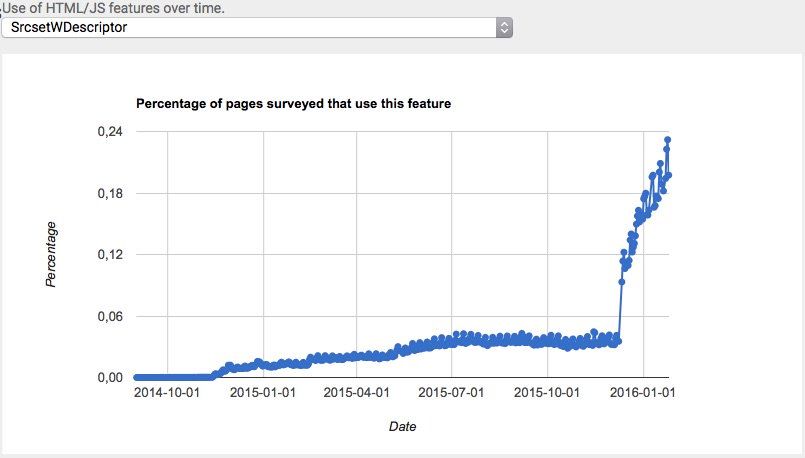Click the 'Use of HTML/JS features' heading
This screenshot has height=458, width=805.
coord(113,8)
